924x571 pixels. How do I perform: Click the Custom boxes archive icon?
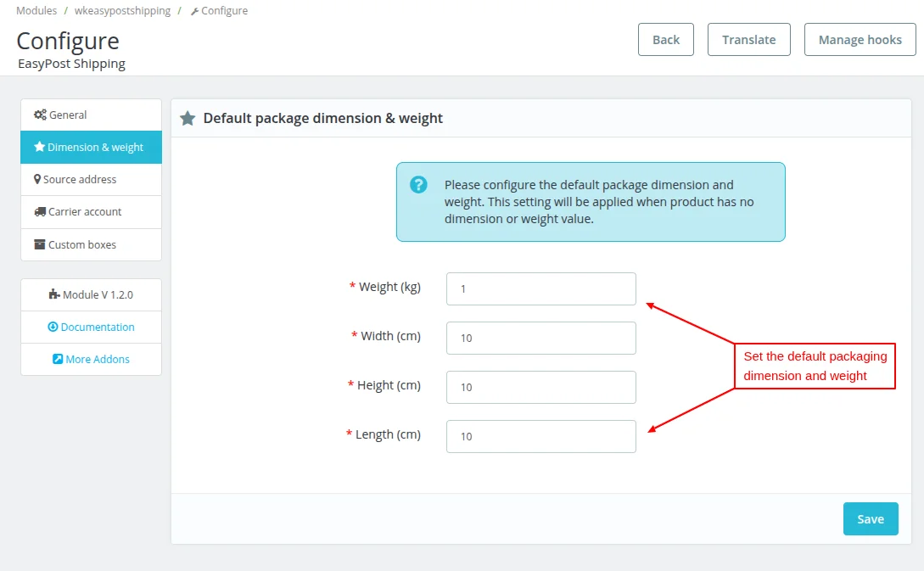[40, 244]
